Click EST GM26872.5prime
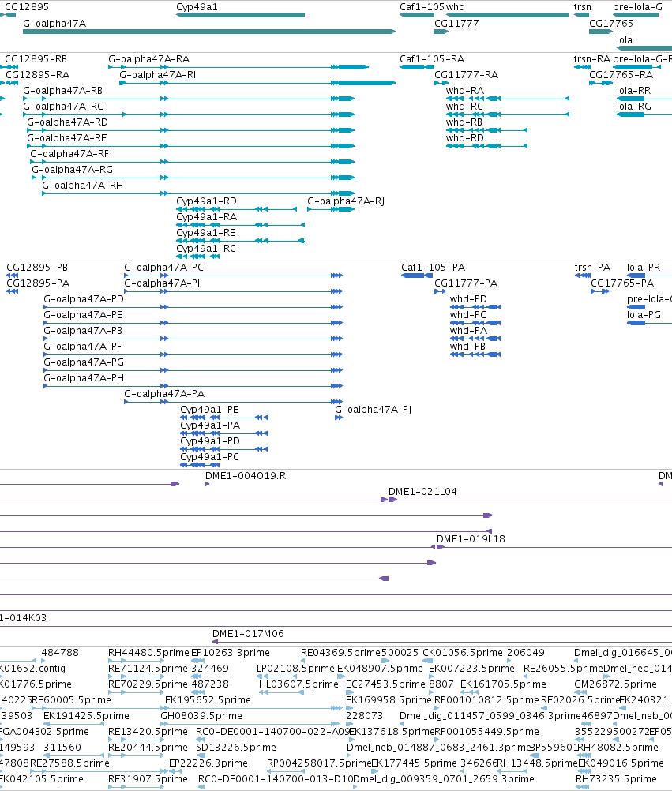 coord(615,684)
